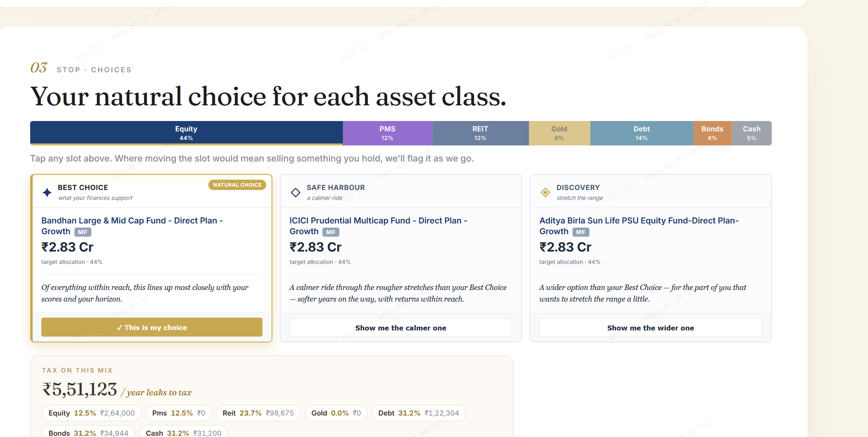Click 'STOP · CHOICES' step label
This screenshot has height=437, width=868.
point(94,70)
